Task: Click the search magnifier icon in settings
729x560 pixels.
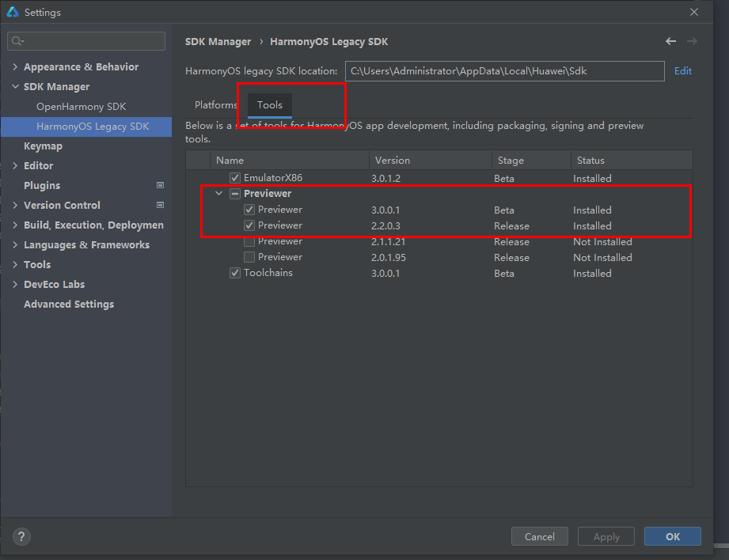Action: coord(17,41)
